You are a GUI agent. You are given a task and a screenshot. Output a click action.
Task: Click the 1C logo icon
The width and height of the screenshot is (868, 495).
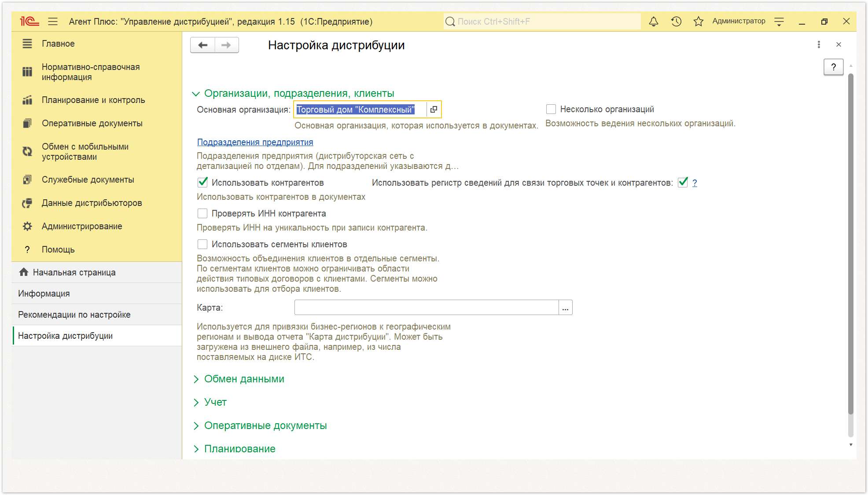pyautogui.click(x=29, y=21)
